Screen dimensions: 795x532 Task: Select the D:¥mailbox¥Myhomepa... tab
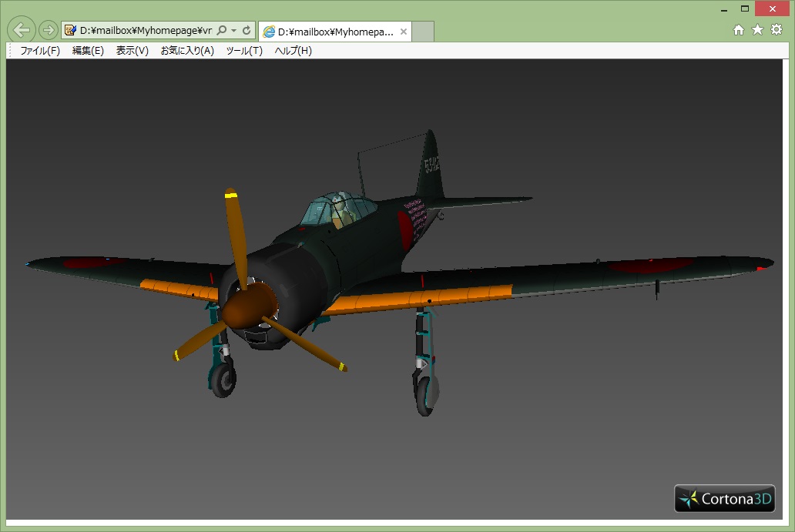click(331, 32)
